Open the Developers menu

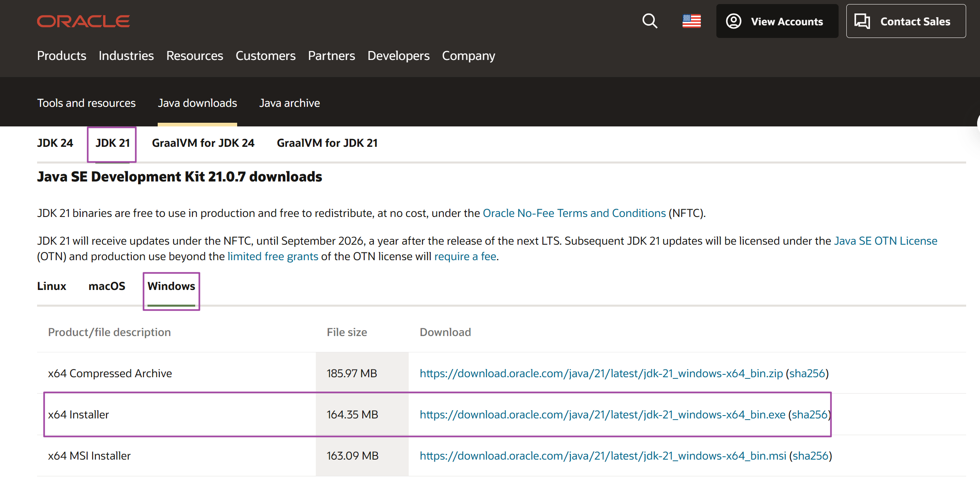398,56
